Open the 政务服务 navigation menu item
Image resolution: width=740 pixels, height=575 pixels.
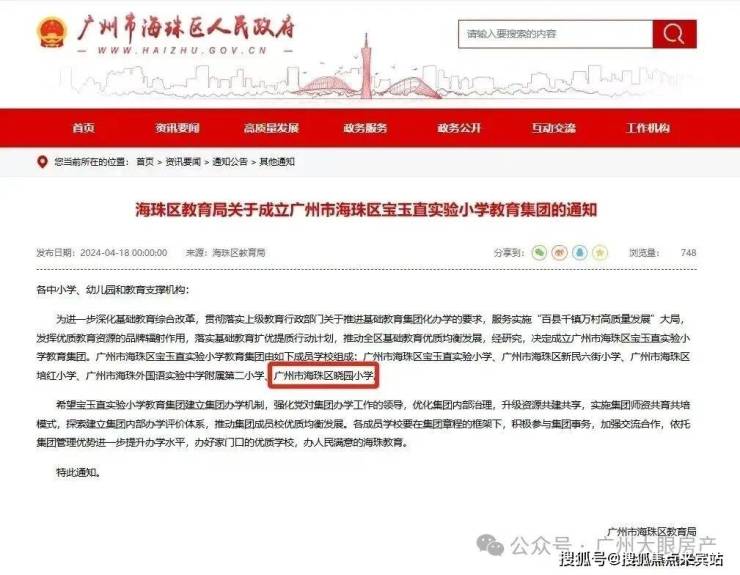365,128
